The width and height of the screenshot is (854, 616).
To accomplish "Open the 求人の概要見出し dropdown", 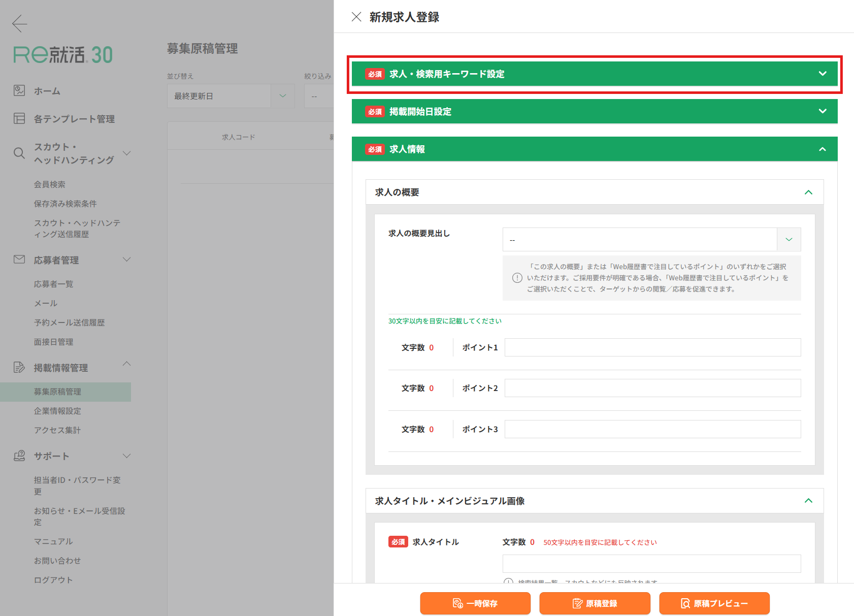I will pos(651,239).
